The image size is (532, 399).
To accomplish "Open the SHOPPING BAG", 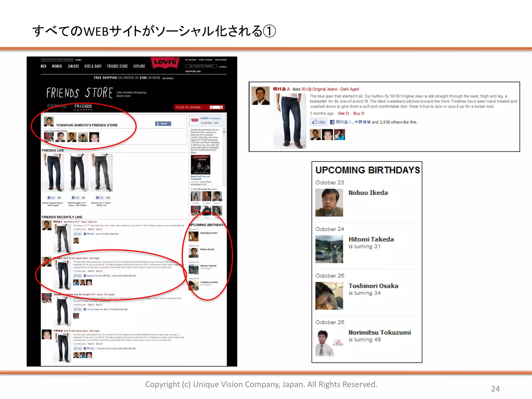I will 193,71.
